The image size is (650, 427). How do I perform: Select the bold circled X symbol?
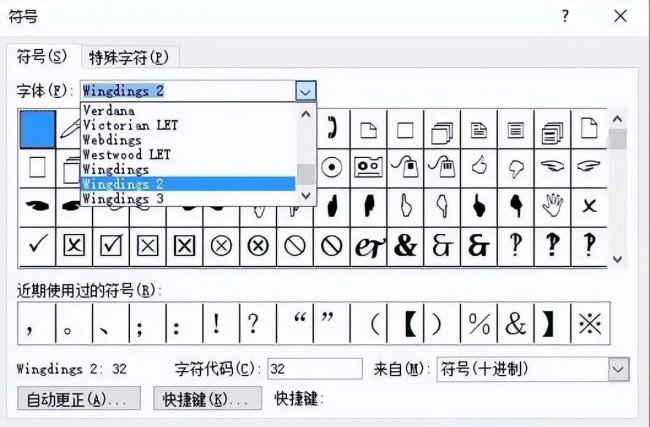coord(258,246)
